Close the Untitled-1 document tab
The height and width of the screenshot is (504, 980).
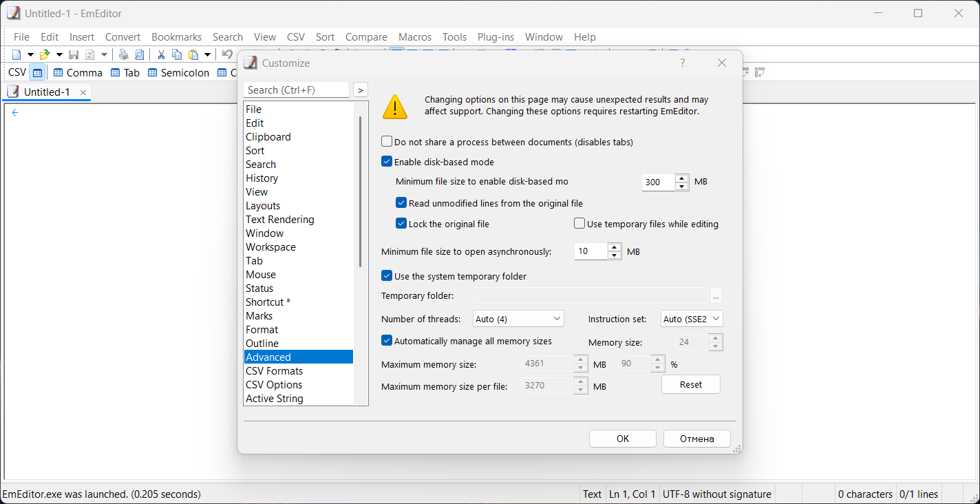(x=83, y=92)
